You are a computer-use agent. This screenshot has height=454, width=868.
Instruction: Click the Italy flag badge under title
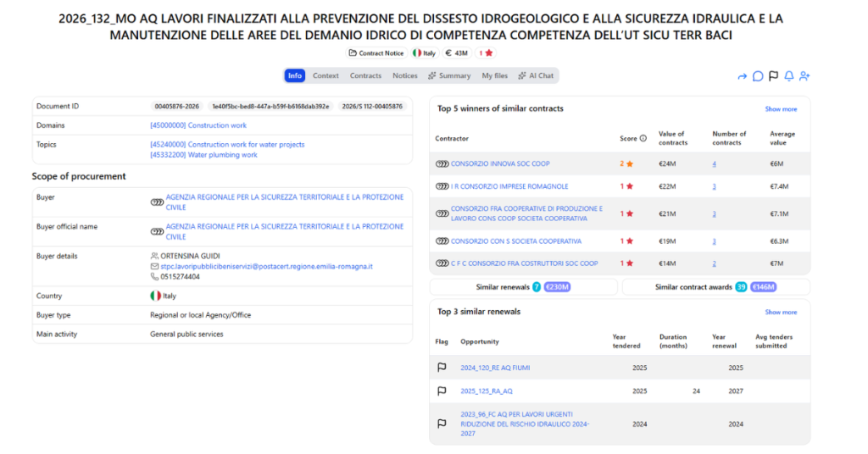[x=425, y=53]
